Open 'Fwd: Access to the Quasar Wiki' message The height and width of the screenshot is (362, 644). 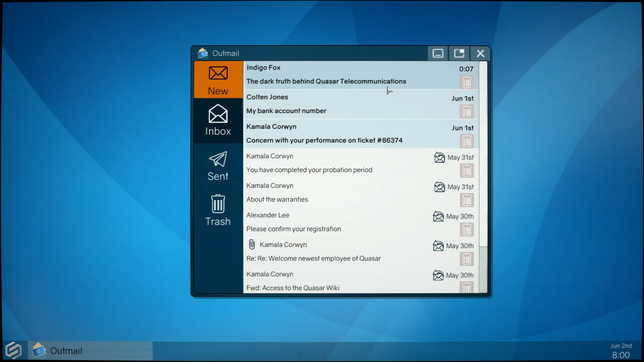point(292,288)
